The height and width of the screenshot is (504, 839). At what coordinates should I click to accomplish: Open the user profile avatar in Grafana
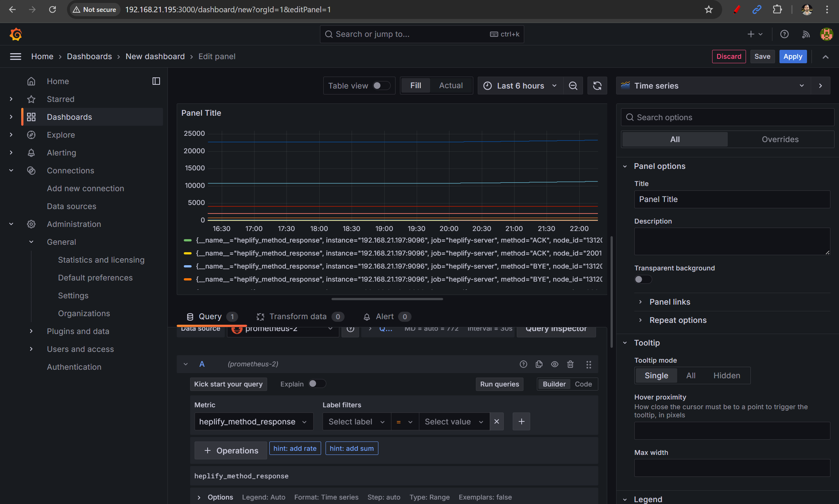pos(826,34)
